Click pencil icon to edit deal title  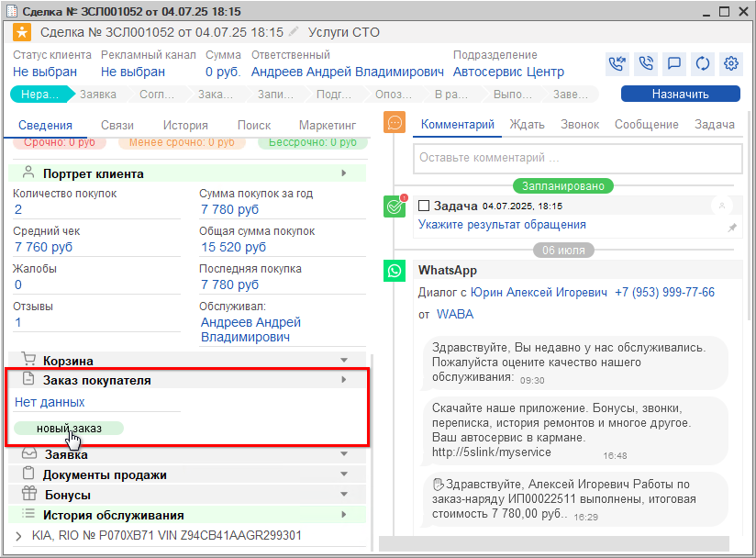(294, 33)
